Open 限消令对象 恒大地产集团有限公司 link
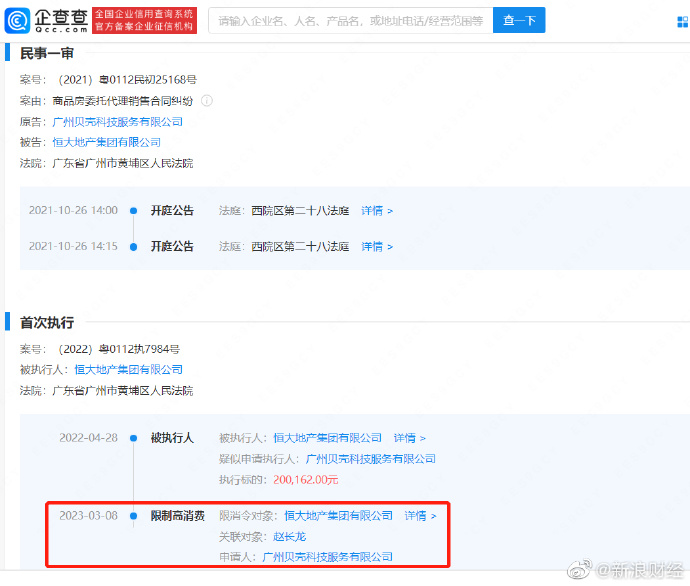The image size is (690, 586). point(338,516)
